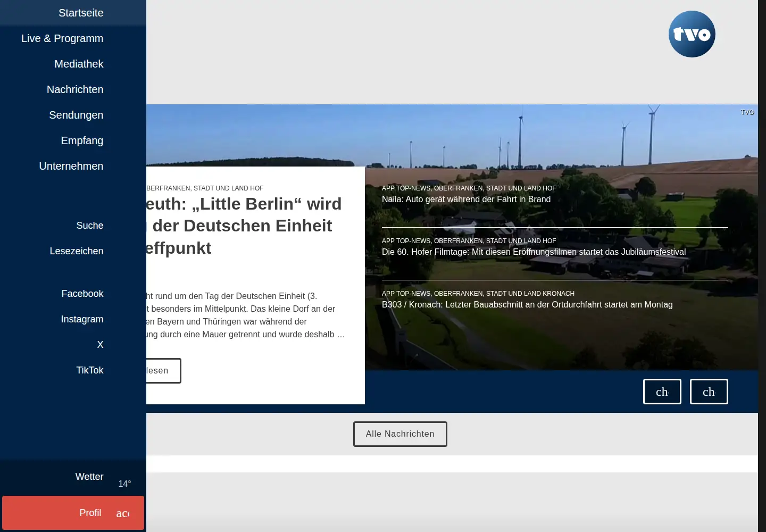Image resolution: width=766 pixels, height=532 pixels.
Task: Visit the Facebook link
Action: [73, 294]
